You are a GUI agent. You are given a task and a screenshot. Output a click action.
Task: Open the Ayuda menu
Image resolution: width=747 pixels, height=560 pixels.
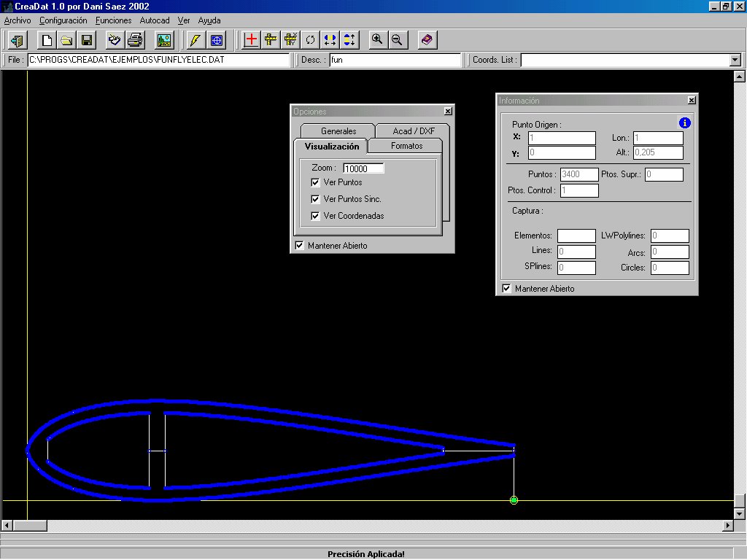[x=209, y=20]
